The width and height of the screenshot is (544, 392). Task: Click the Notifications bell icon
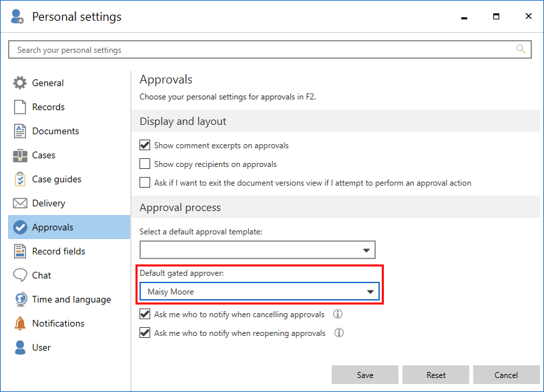point(20,323)
